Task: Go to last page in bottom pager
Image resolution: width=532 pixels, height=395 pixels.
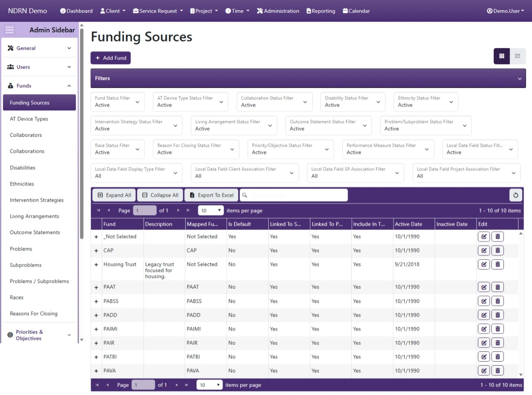Action: click(186, 385)
